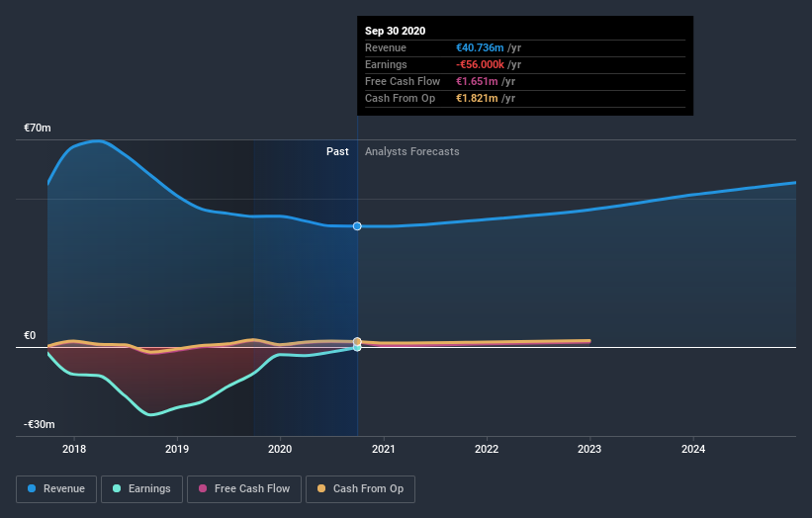812x518 pixels.
Task: Click the Earnings row label in tooltip
Action: point(386,64)
